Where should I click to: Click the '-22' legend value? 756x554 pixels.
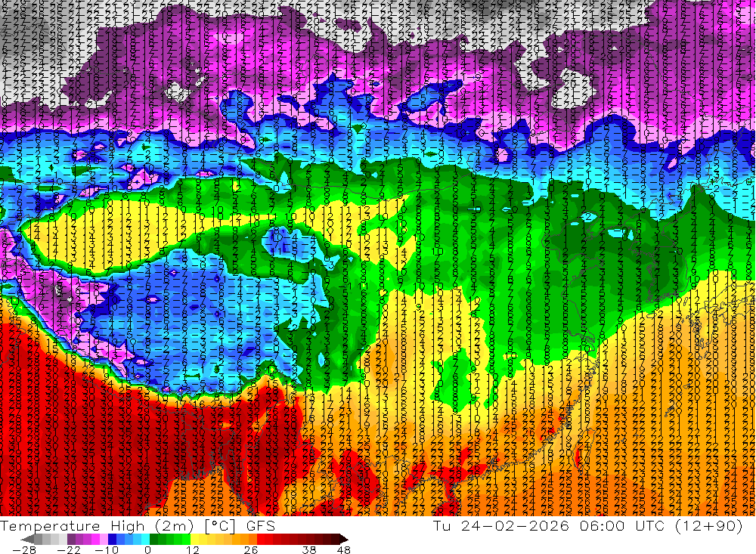pyautogui.click(x=69, y=550)
